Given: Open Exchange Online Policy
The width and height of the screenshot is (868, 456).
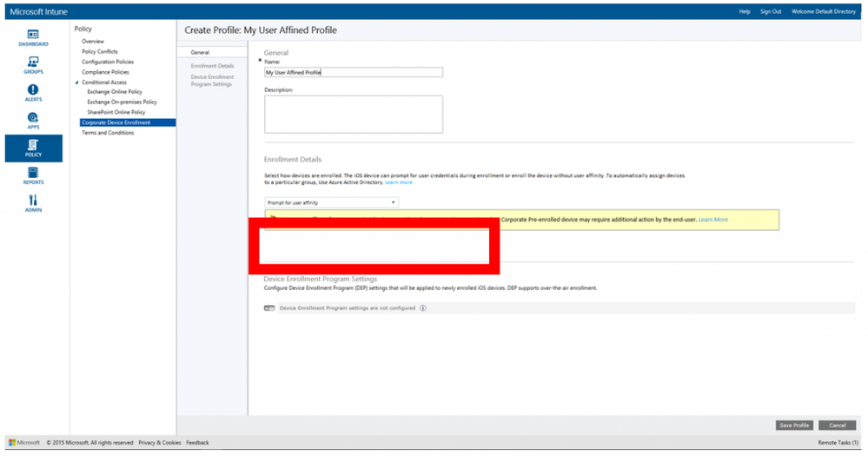Looking at the screenshot, I should pos(115,92).
